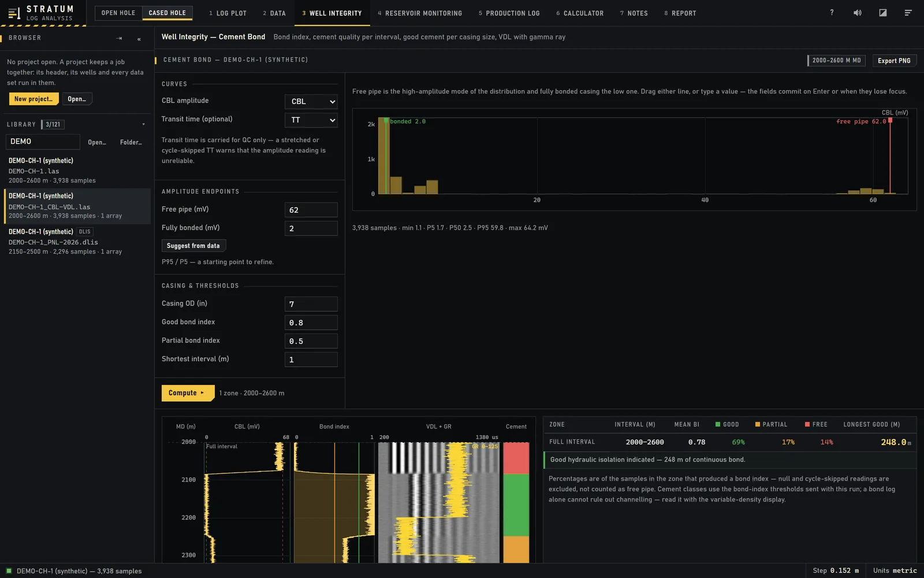Run the Compute button
This screenshot has height=578, width=924.
click(188, 393)
